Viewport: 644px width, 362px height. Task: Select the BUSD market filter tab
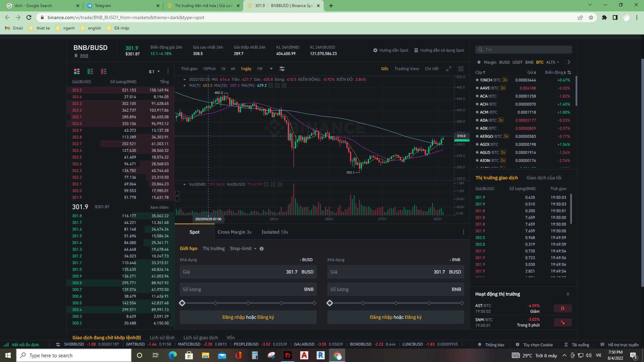[x=504, y=62]
